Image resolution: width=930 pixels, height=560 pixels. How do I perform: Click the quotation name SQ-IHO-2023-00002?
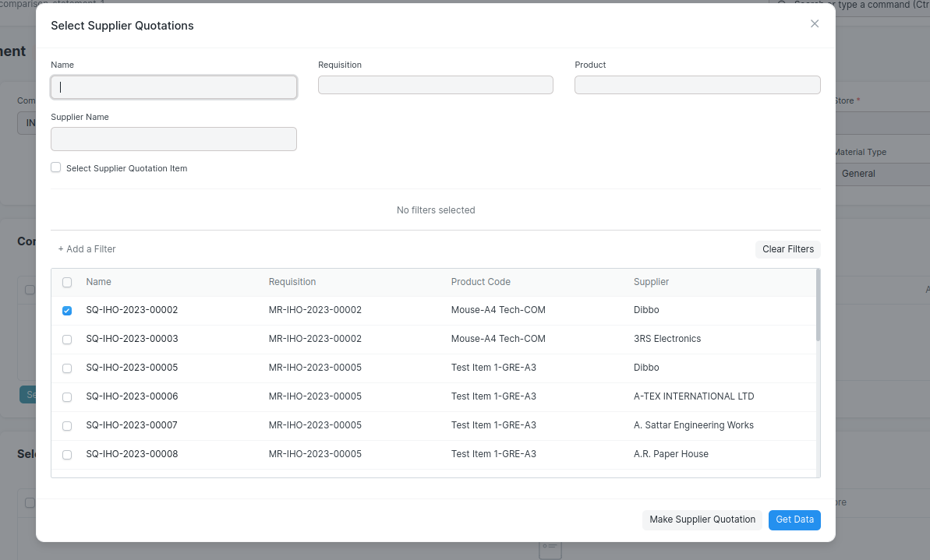coord(132,310)
